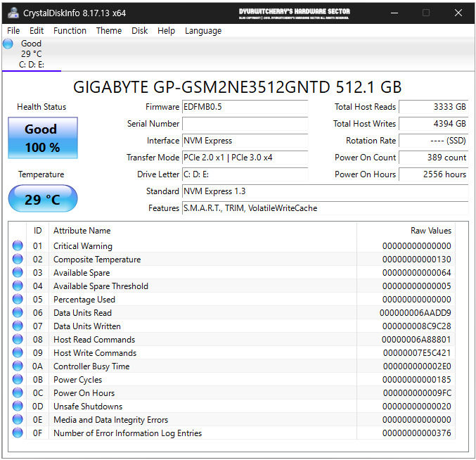The height and width of the screenshot is (460, 476).
Task: Open the Edit menu
Action: coord(37,31)
